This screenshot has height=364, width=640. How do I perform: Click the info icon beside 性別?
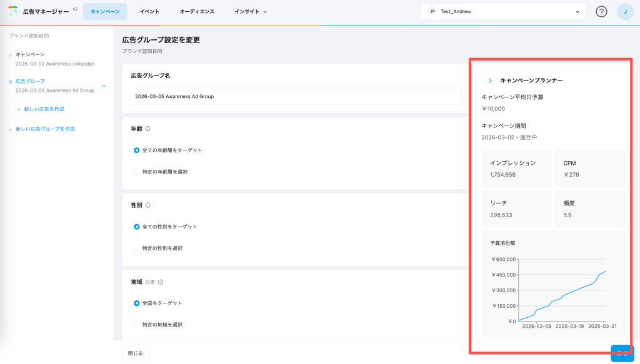coord(148,205)
